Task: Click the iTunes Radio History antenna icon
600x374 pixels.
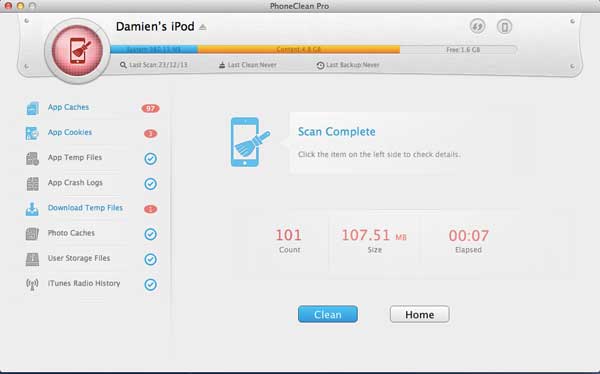Action: [x=32, y=284]
